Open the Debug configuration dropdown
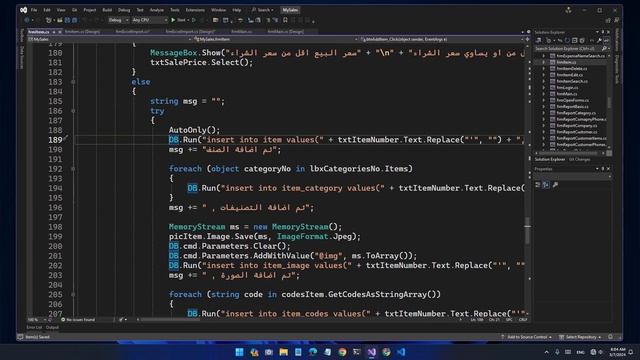 [x=119, y=20]
